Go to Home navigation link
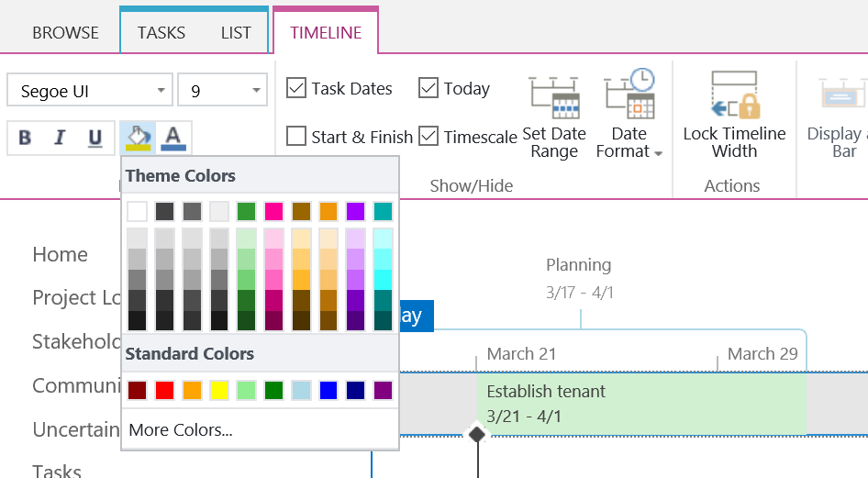The image size is (868, 478). [x=61, y=254]
